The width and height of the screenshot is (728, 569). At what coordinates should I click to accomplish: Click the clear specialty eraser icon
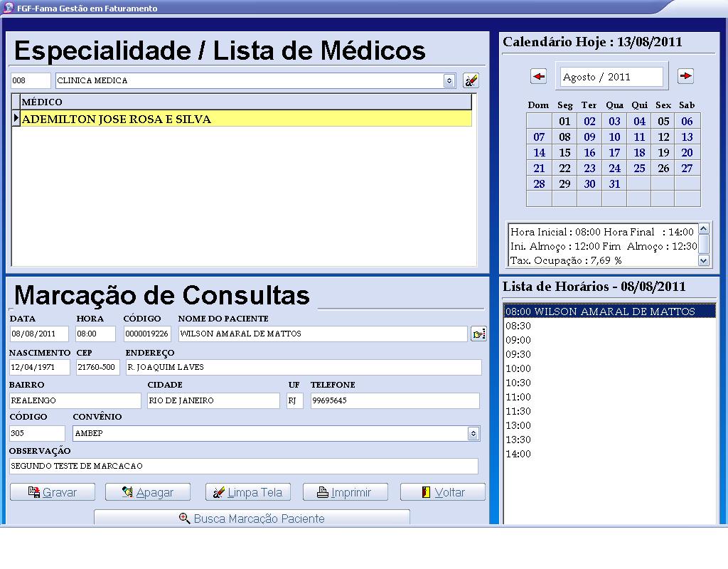[471, 80]
